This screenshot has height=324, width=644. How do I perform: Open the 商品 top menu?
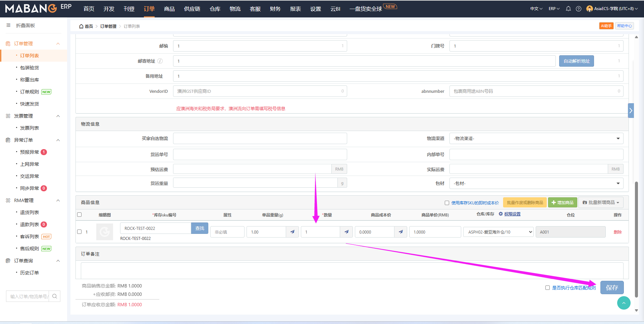169,9
